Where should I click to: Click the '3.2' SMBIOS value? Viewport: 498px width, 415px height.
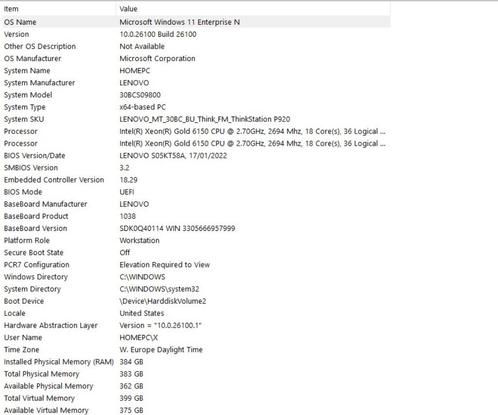click(x=124, y=168)
